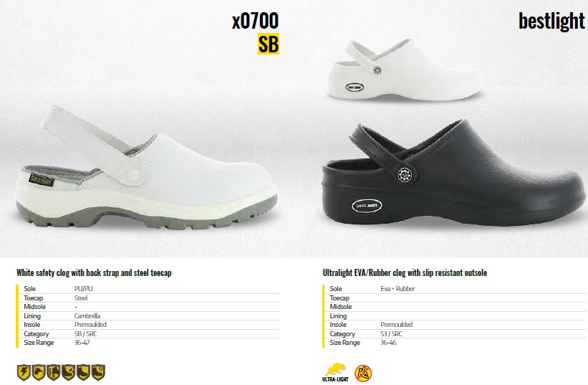Click the second yellow shield safety icon
Screen dimensions: 588x385
pos(39,373)
